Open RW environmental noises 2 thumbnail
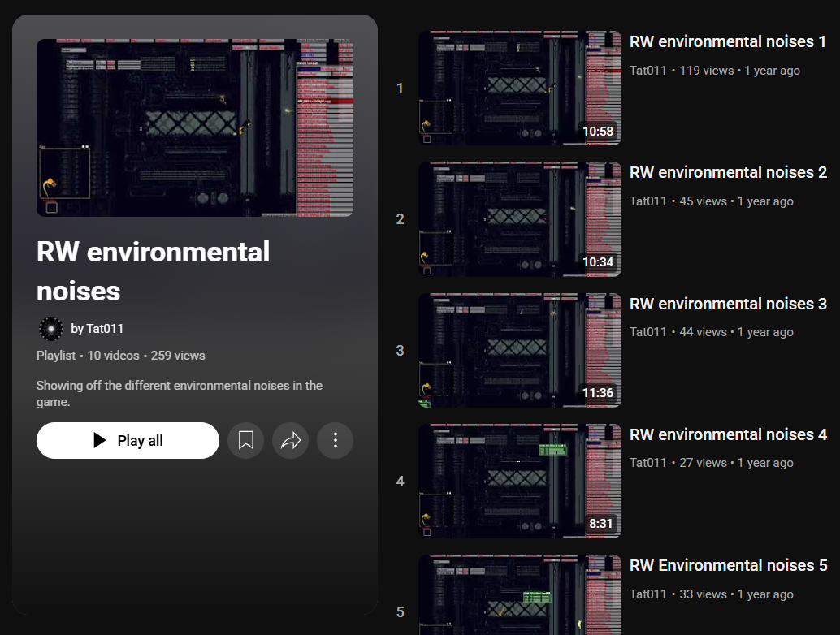The image size is (840, 635). click(x=520, y=219)
